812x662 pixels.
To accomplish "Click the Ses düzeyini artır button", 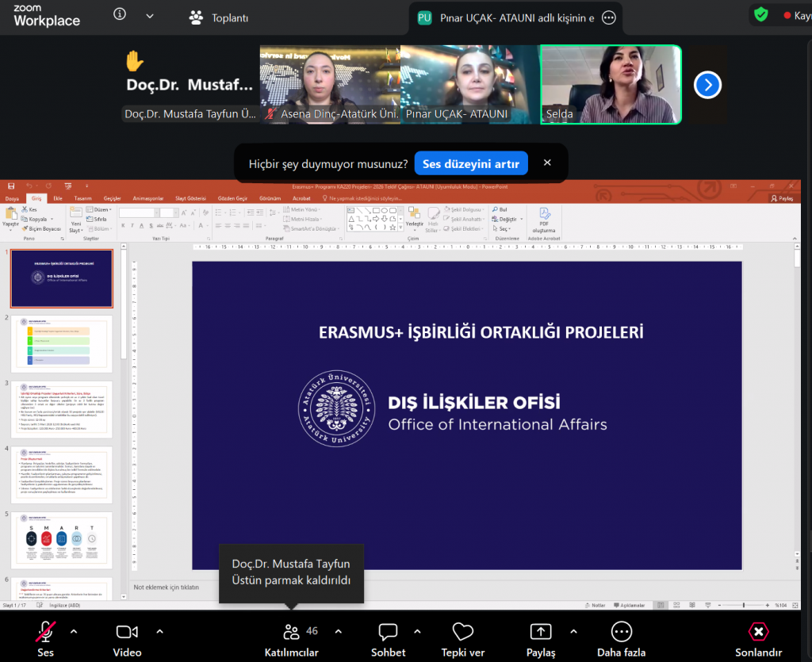I will [470, 163].
